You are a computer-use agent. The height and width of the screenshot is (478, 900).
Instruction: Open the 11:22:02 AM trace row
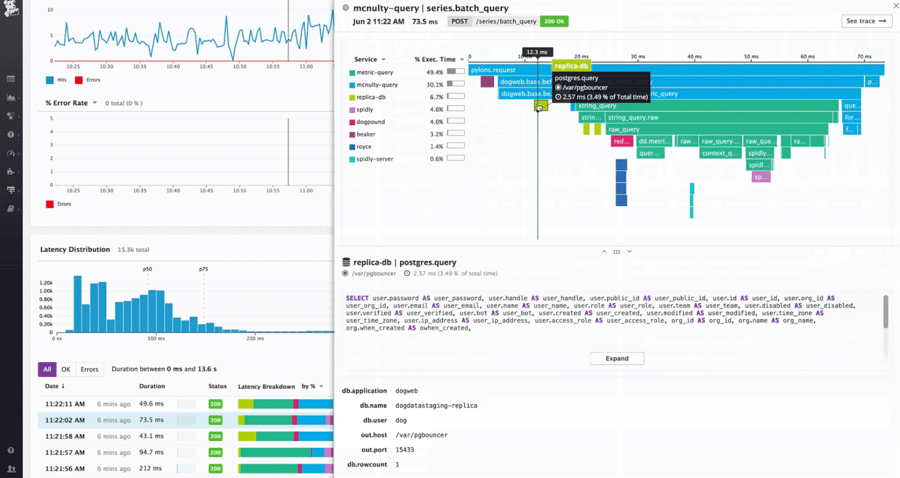pos(186,420)
